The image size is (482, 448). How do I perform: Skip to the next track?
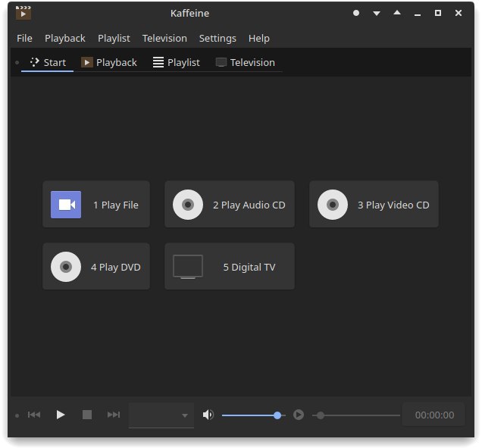coord(114,415)
